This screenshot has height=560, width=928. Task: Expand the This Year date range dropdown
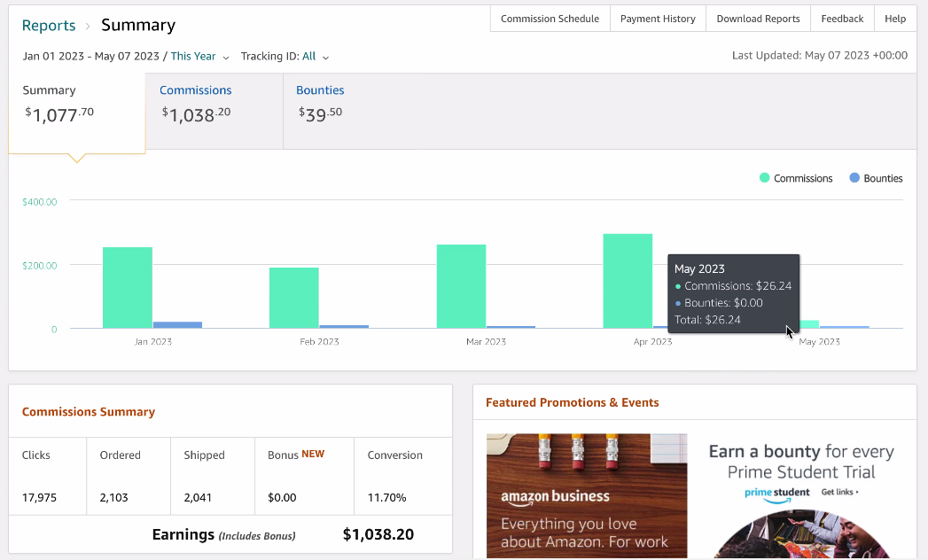[x=199, y=56]
